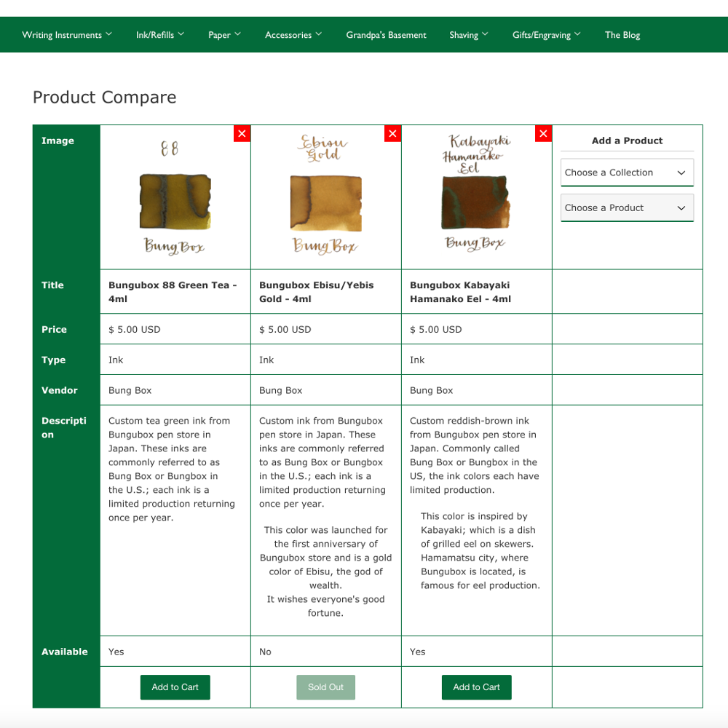The image size is (728, 728).
Task: Expand the Ink/Refills menu
Action: pos(160,35)
